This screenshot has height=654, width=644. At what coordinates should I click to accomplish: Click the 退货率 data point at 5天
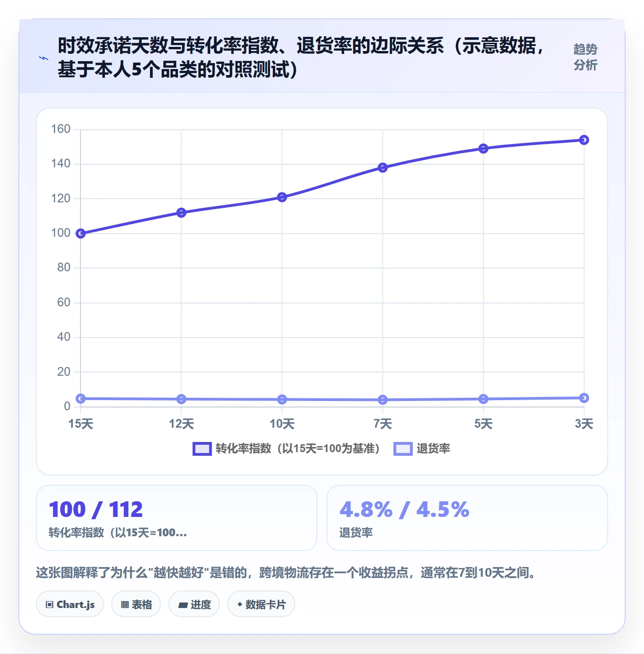(483, 399)
